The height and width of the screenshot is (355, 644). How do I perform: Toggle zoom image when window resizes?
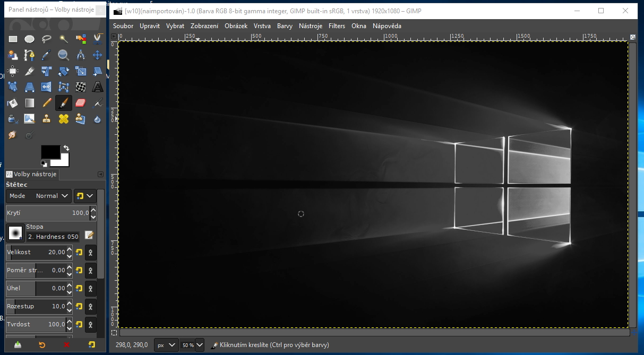[x=633, y=37]
